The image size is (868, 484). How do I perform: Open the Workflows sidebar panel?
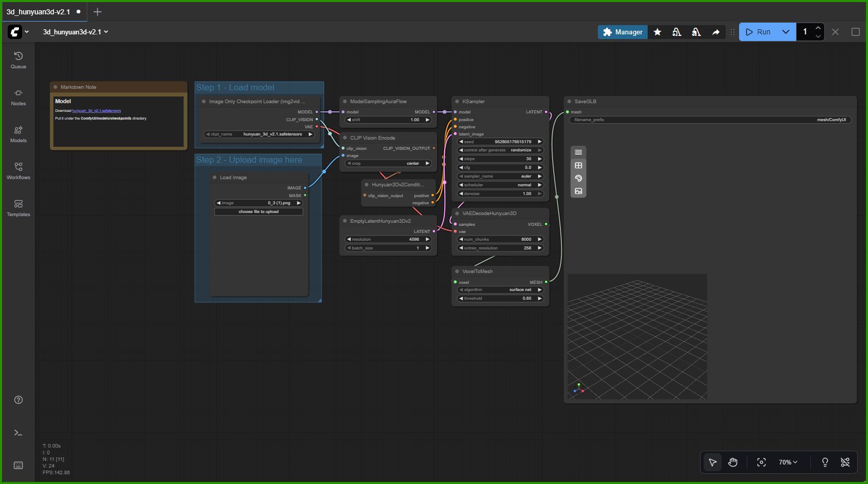(18, 171)
